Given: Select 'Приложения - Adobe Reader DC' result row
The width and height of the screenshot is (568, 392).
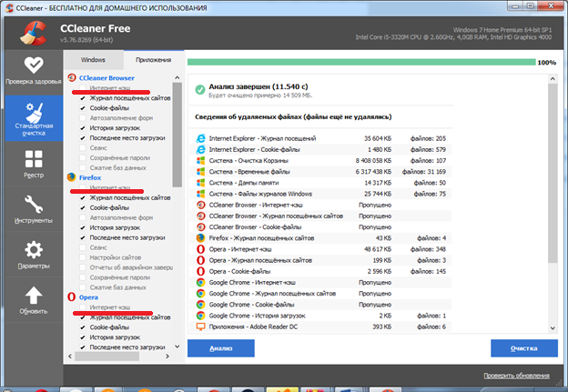Looking at the screenshot, I should click(321, 327).
